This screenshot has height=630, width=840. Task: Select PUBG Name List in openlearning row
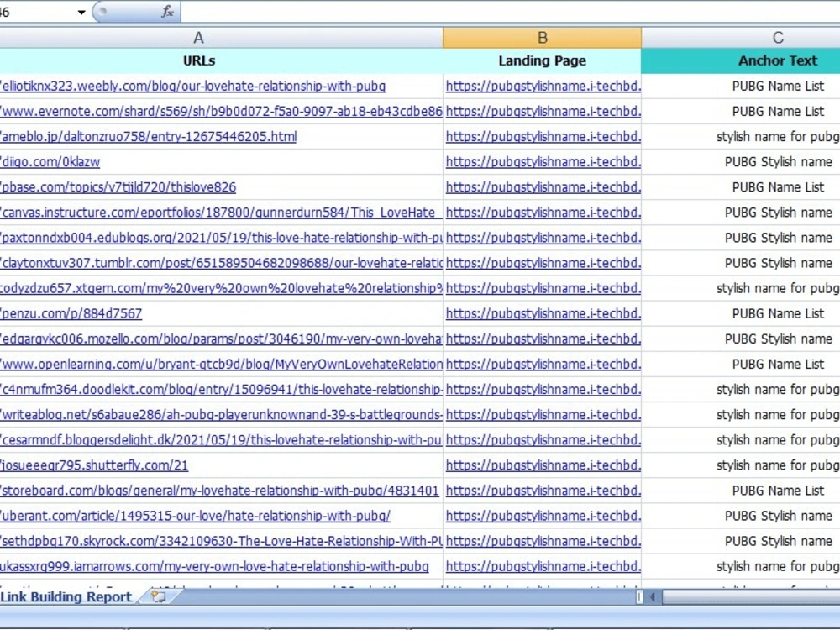click(x=778, y=364)
